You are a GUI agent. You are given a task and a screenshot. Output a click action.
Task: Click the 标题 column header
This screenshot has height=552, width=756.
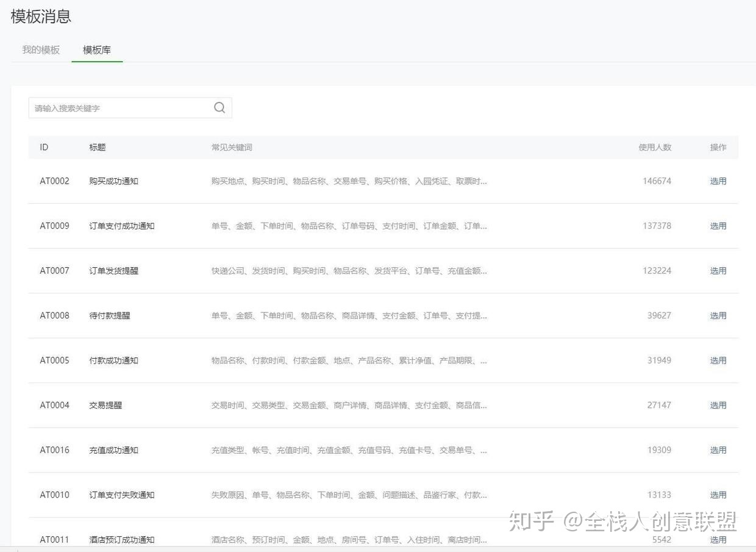(x=97, y=148)
